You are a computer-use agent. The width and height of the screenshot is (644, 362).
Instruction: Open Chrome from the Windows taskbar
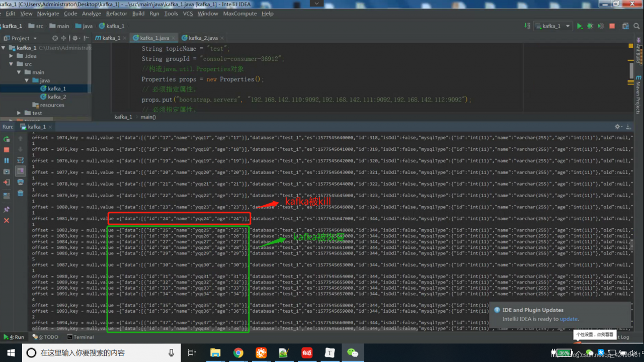click(238, 353)
